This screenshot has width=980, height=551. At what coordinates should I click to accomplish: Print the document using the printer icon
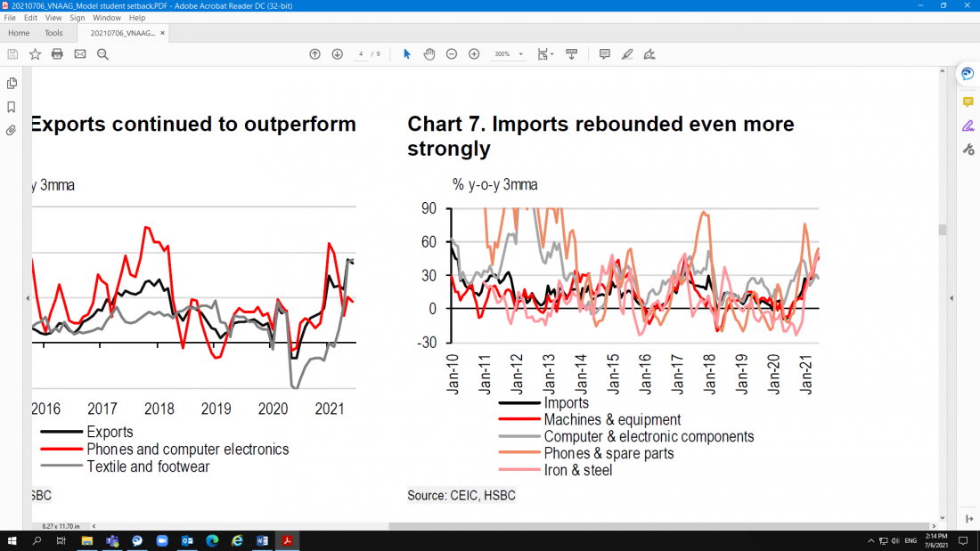click(x=57, y=54)
